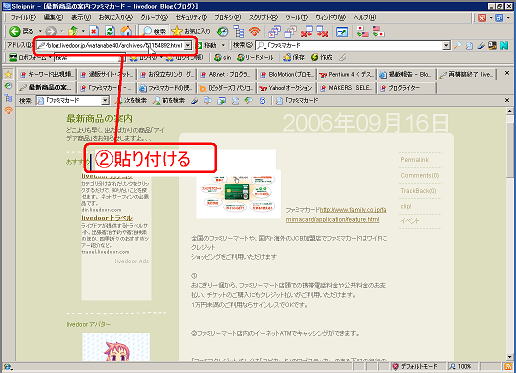Click the star icon in left sidebar

click(x=8, y=74)
